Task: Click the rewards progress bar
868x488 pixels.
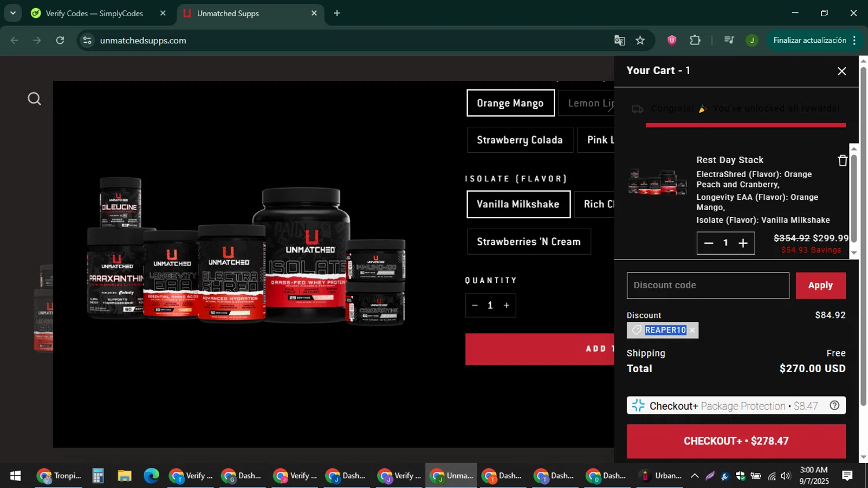Action: point(745,125)
